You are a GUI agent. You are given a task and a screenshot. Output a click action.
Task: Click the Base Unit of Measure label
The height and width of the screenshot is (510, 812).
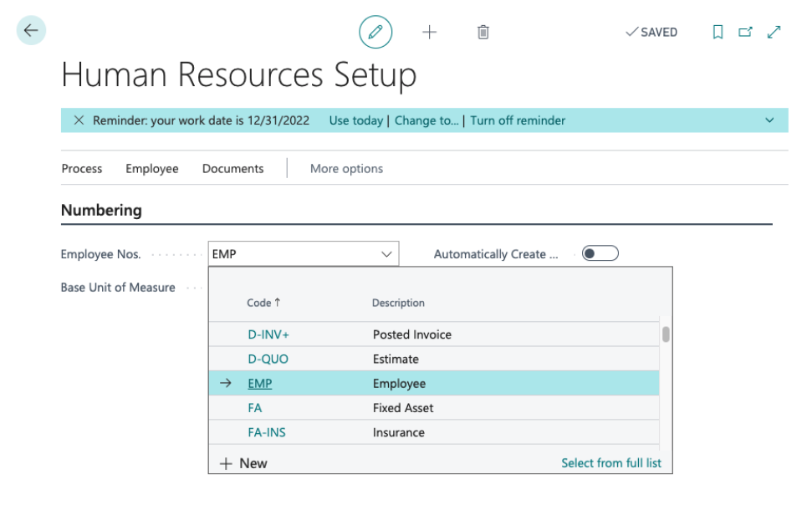(118, 288)
